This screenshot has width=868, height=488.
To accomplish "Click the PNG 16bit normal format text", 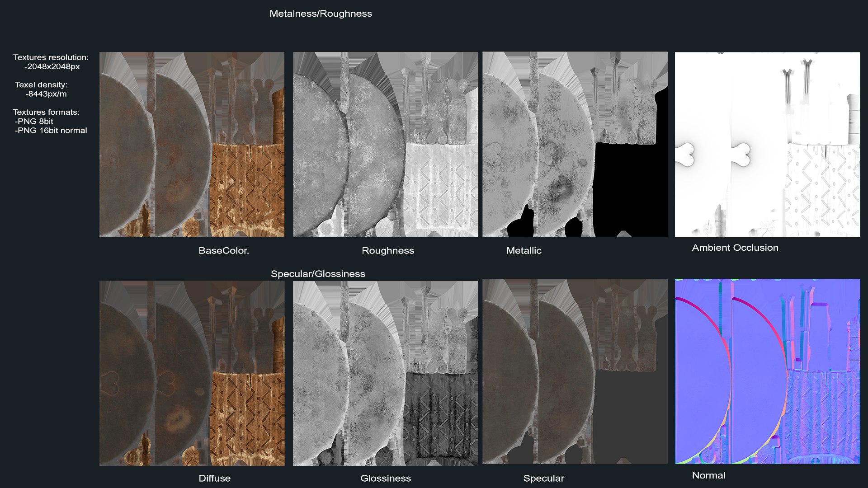I will 51,131.
